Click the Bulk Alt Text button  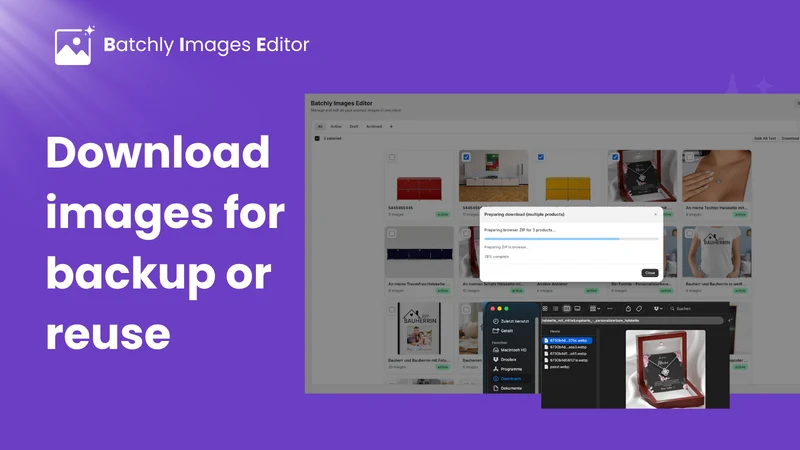pyautogui.click(x=765, y=138)
